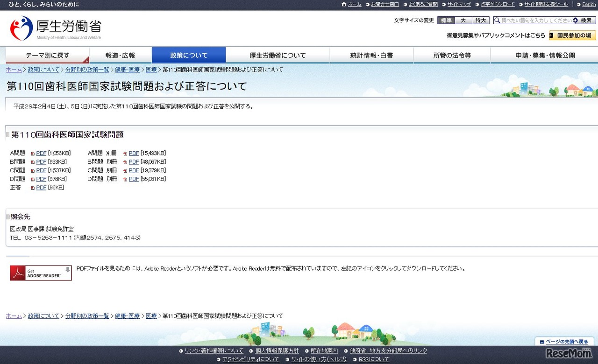
Task: Follow the 医療 breadcrumb link
Action: pyautogui.click(x=151, y=69)
